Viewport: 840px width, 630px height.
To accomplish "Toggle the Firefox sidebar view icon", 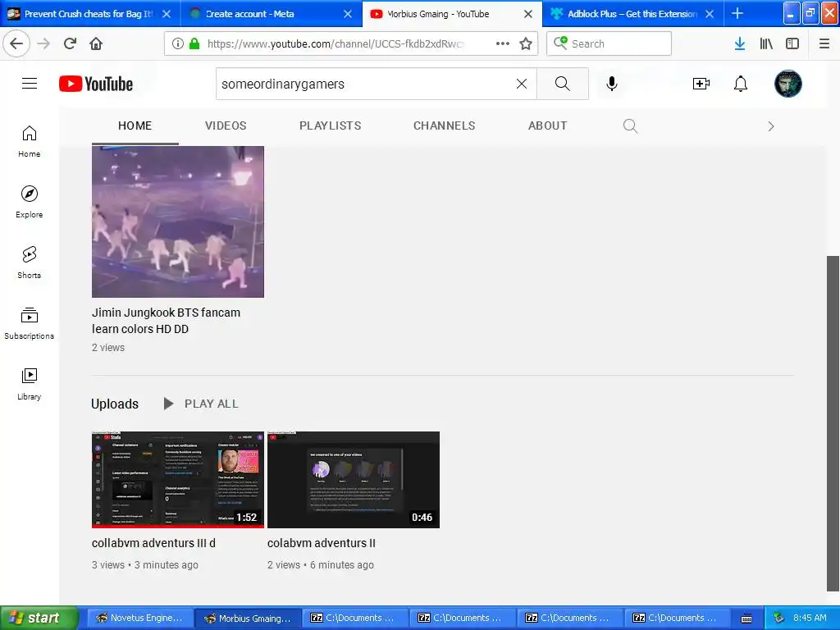I will click(x=792, y=43).
